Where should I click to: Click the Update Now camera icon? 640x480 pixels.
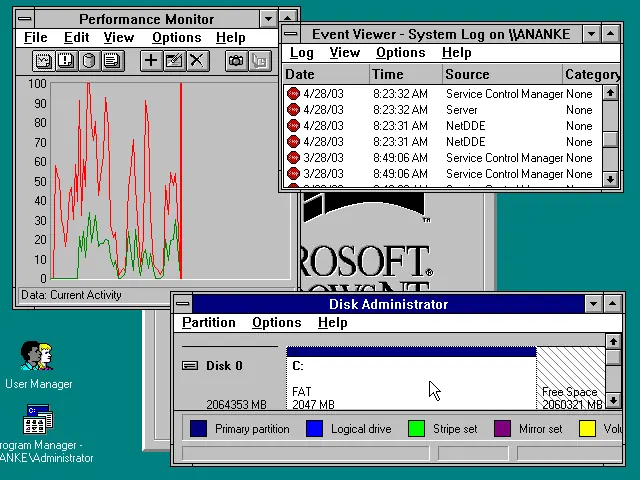235,61
